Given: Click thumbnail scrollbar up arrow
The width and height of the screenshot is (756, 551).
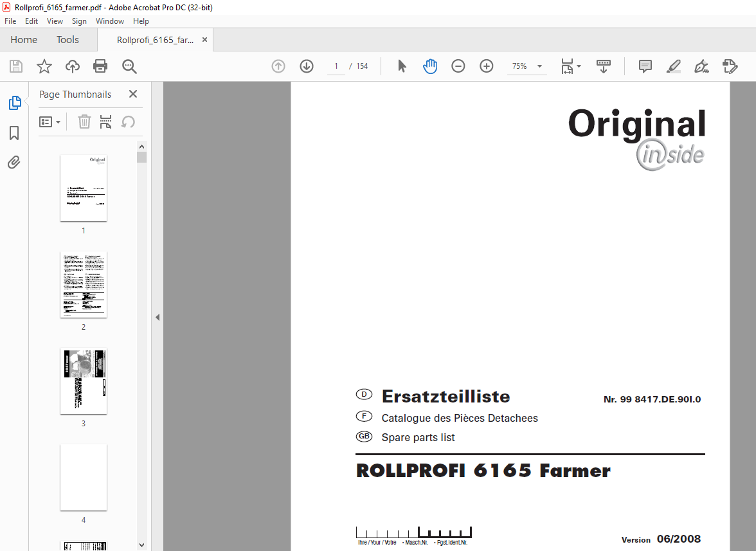Looking at the screenshot, I should (141, 147).
